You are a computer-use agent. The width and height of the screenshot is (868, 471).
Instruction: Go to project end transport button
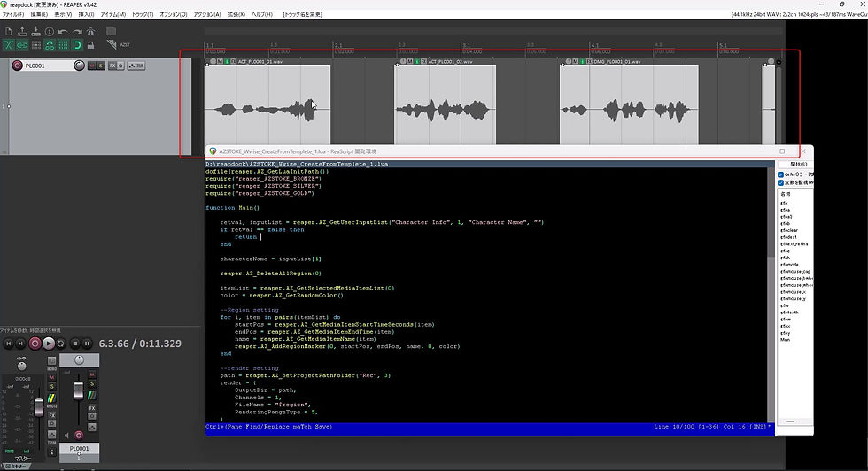tap(20, 344)
